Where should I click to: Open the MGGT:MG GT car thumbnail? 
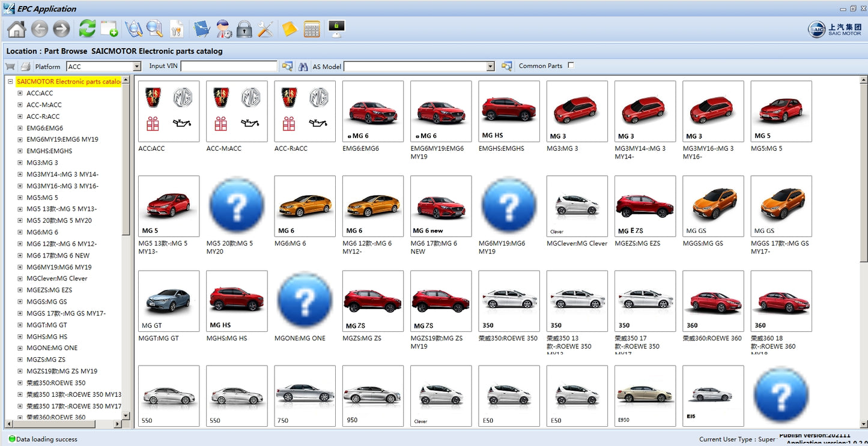(169, 301)
